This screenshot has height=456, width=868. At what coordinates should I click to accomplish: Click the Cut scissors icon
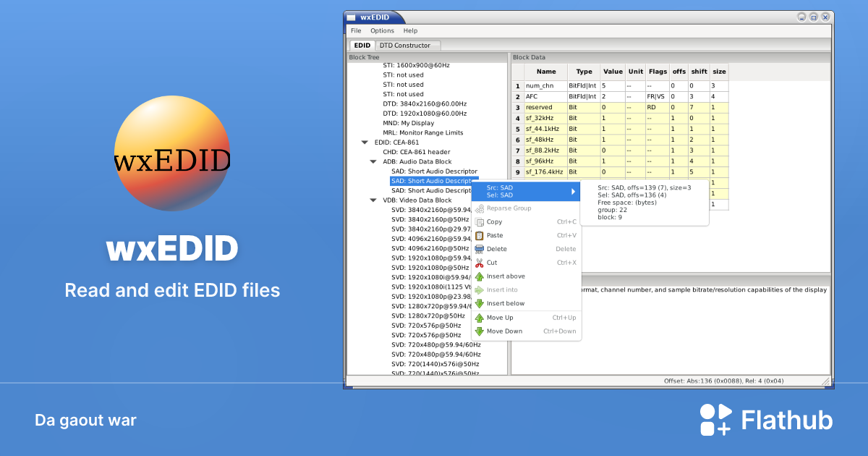click(x=480, y=262)
